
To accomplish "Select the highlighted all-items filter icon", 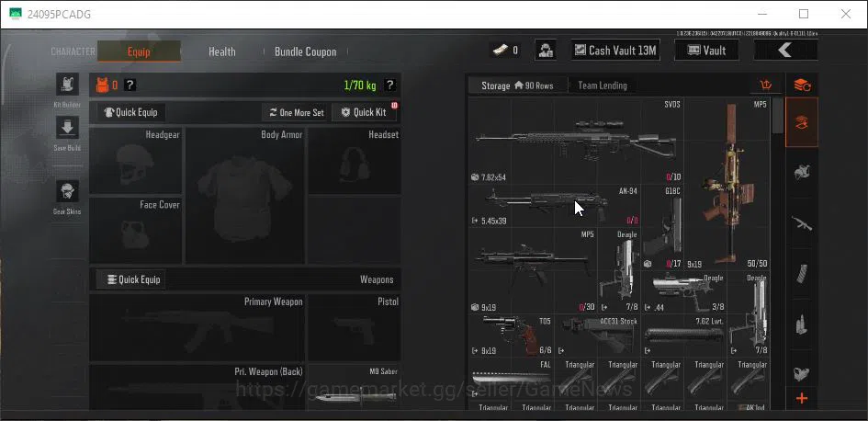I will (802, 122).
